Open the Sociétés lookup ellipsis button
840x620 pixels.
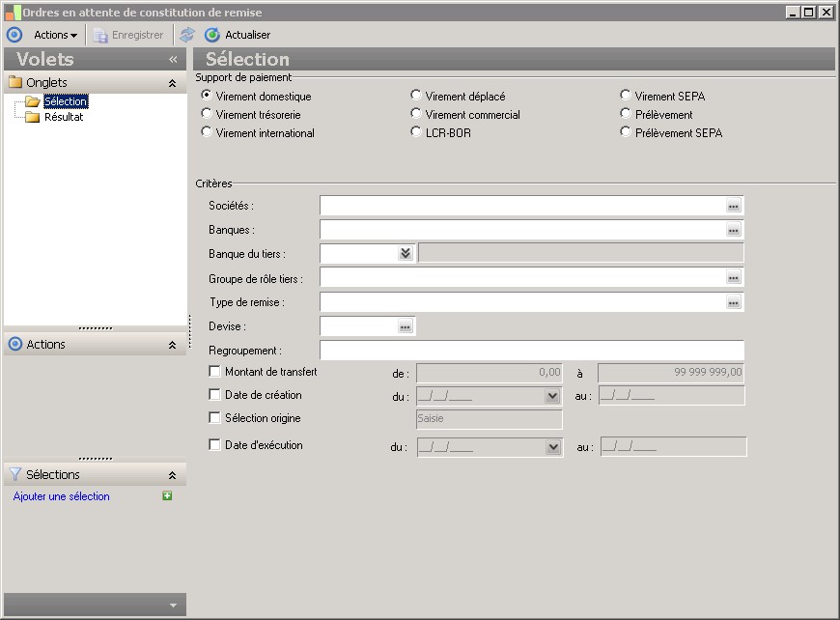click(x=734, y=206)
